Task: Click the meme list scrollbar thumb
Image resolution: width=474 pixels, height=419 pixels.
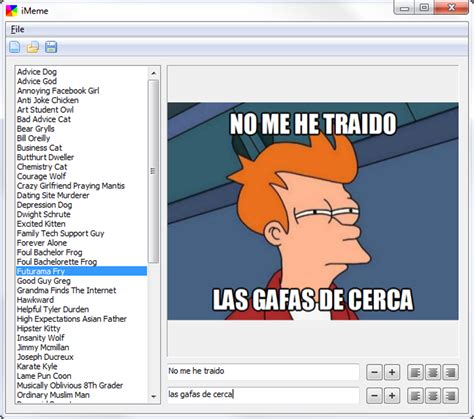Action: click(153, 171)
